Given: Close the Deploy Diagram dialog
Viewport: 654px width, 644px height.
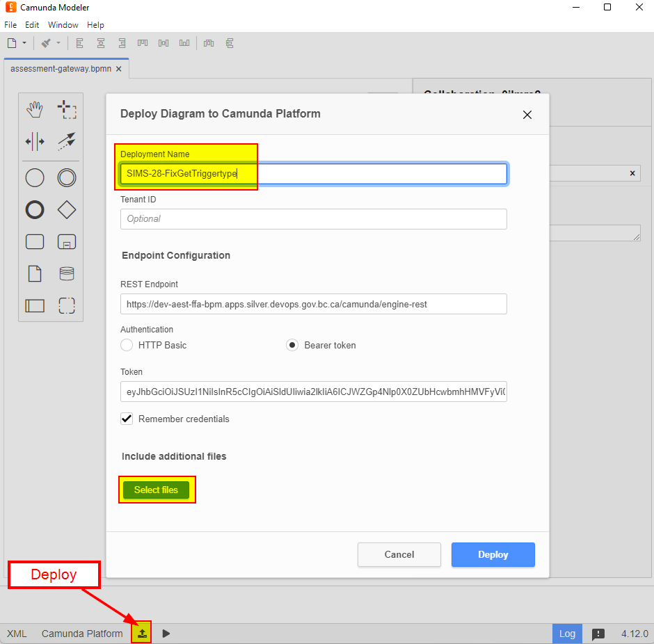Looking at the screenshot, I should 527,115.
